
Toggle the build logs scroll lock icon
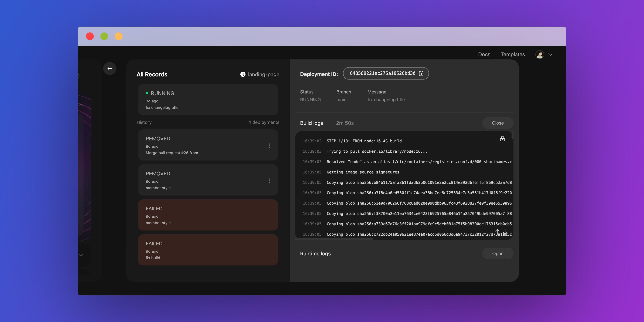(x=502, y=139)
